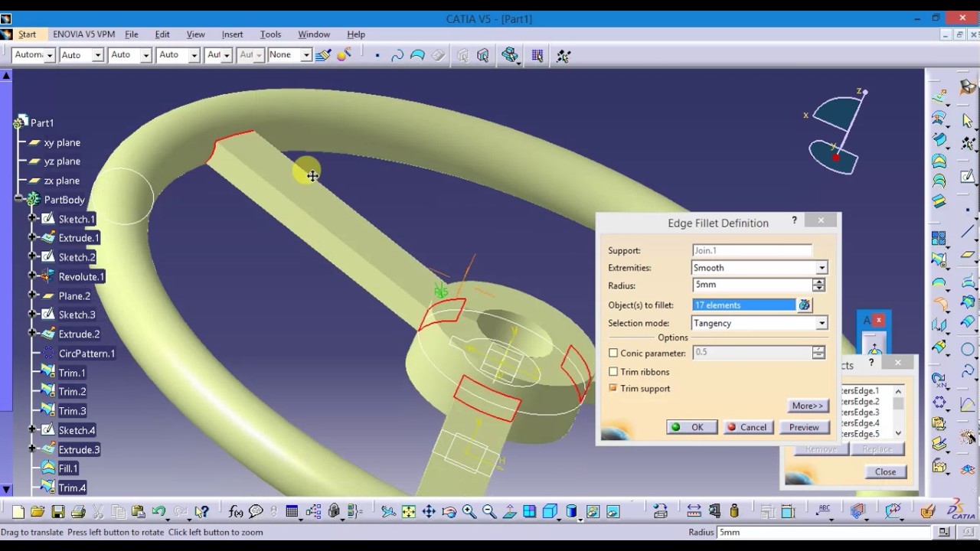This screenshot has width=980, height=551.
Task: Click the Preview button
Action: 804,427
